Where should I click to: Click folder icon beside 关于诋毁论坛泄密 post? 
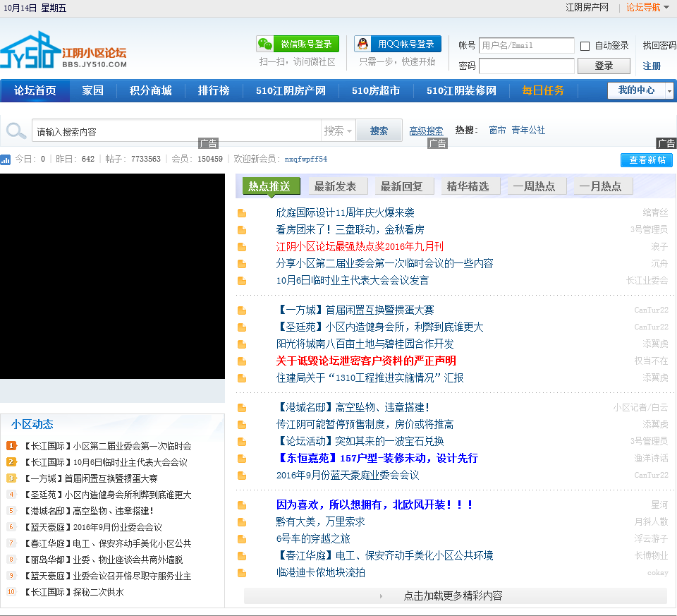point(242,361)
